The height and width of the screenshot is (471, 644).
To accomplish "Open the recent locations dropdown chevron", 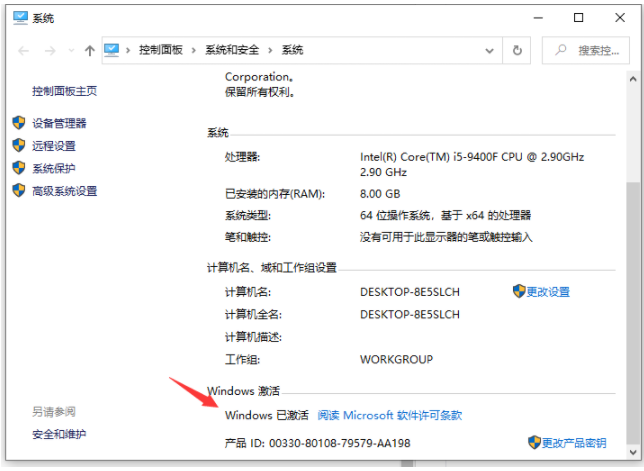I will pyautogui.click(x=68, y=50).
